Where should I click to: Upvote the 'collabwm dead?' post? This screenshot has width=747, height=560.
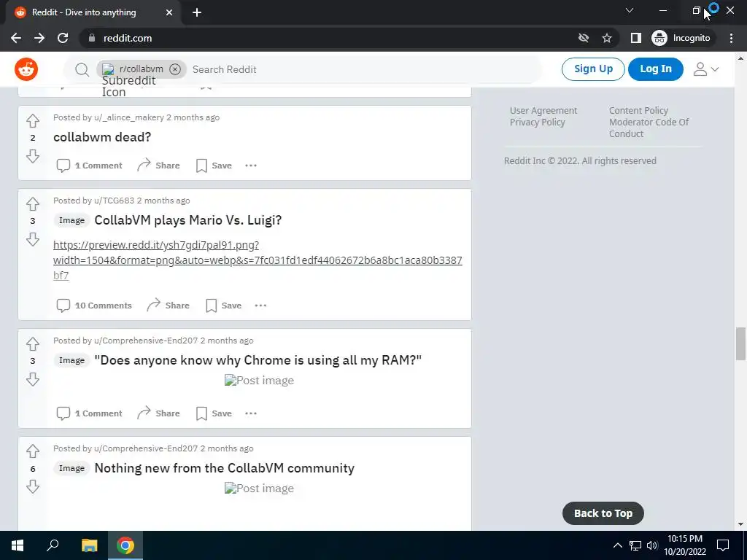click(x=32, y=121)
